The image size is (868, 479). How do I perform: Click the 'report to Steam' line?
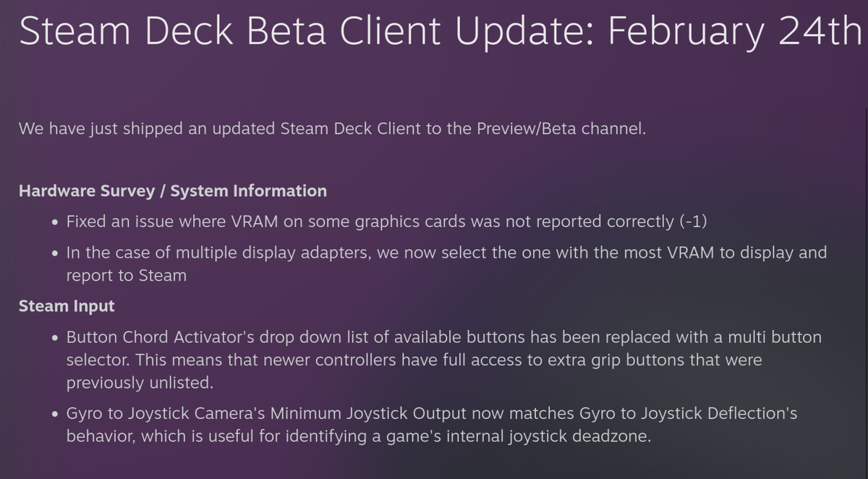click(126, 276)
